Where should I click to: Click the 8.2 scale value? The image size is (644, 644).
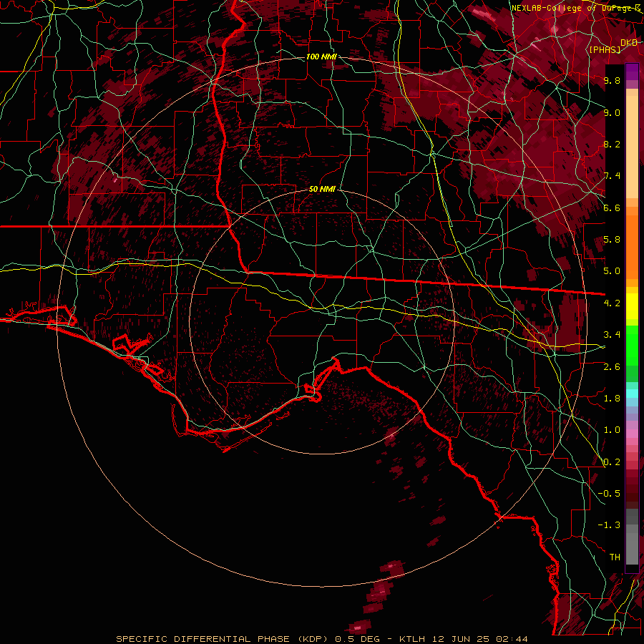point(612,144)
